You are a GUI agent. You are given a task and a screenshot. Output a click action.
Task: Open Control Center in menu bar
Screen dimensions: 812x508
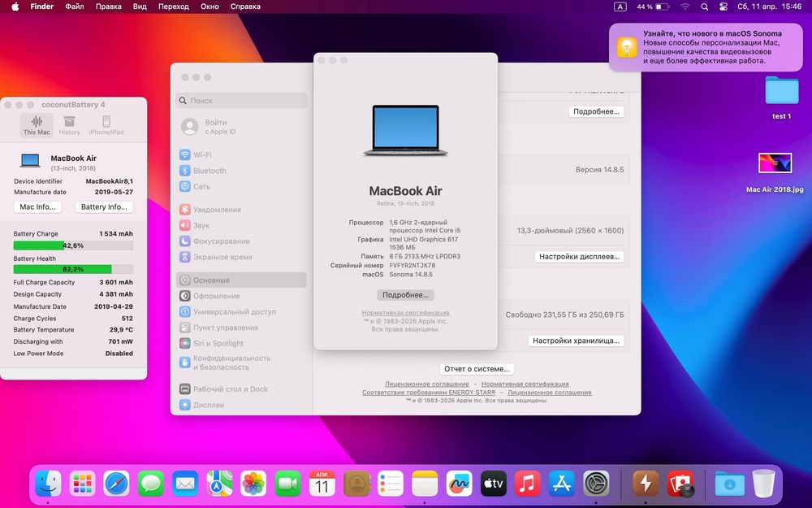point(723,7)
